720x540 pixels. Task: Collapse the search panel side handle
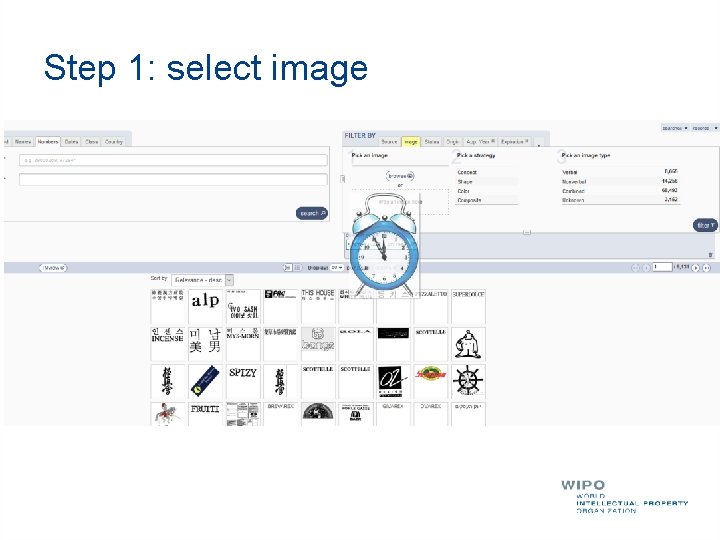pyautogui.click(x=343, y=179)
